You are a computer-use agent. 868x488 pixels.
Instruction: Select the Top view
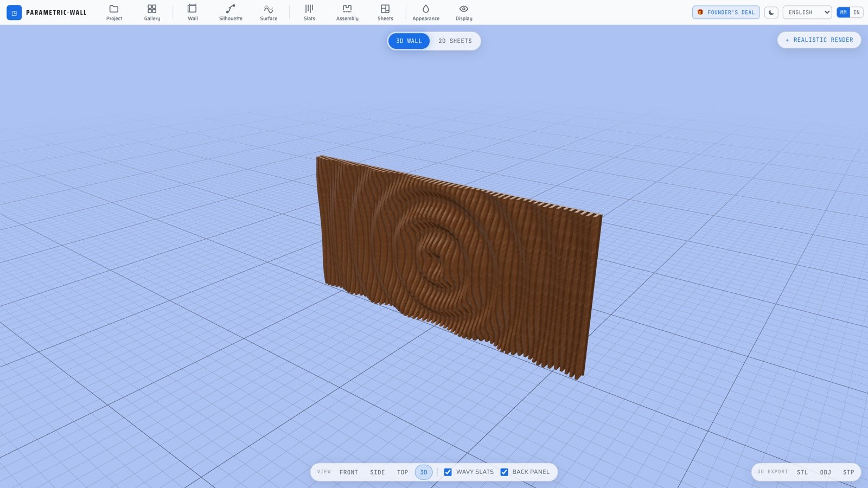click(x=403, y=472)
